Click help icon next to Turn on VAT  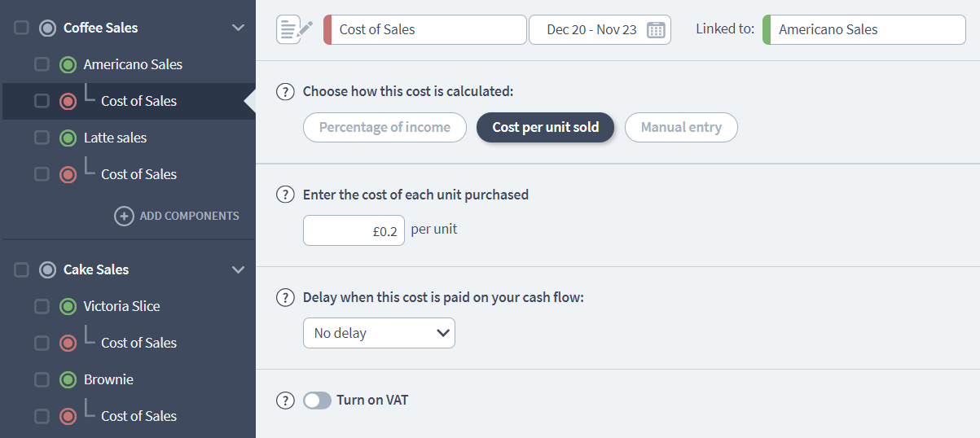(285, 400)
